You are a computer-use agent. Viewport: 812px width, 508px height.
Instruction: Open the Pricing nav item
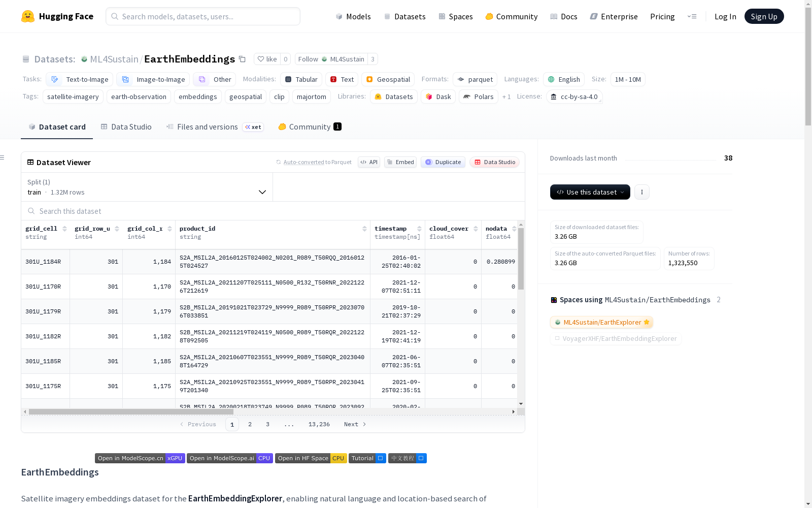(662, 16)
